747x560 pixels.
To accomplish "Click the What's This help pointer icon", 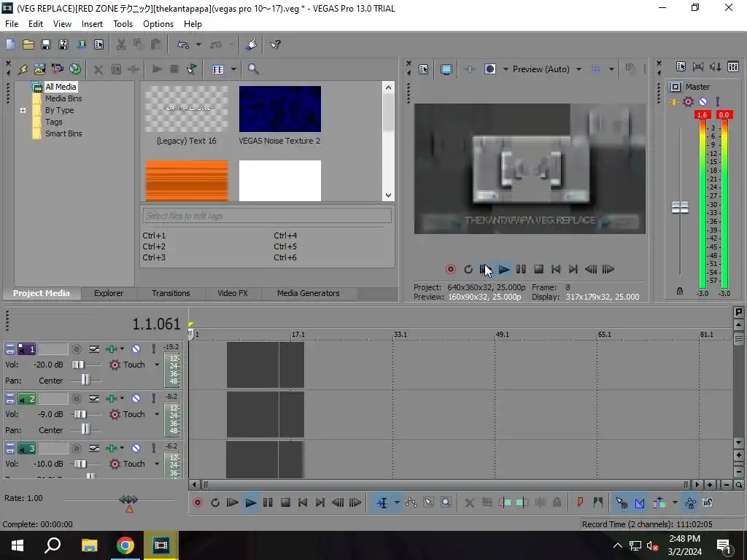I will [275, 44].
